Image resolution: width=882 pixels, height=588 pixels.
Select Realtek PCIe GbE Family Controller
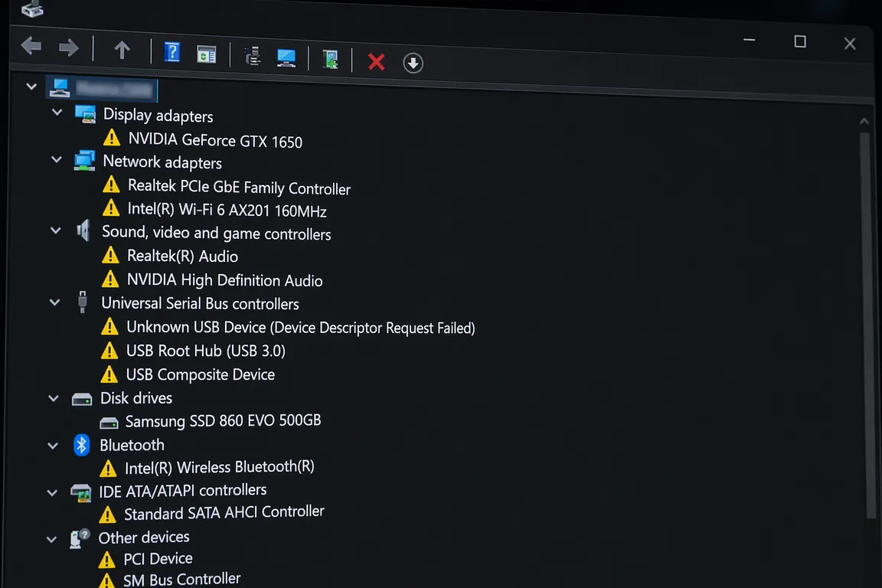pos(239,187)
